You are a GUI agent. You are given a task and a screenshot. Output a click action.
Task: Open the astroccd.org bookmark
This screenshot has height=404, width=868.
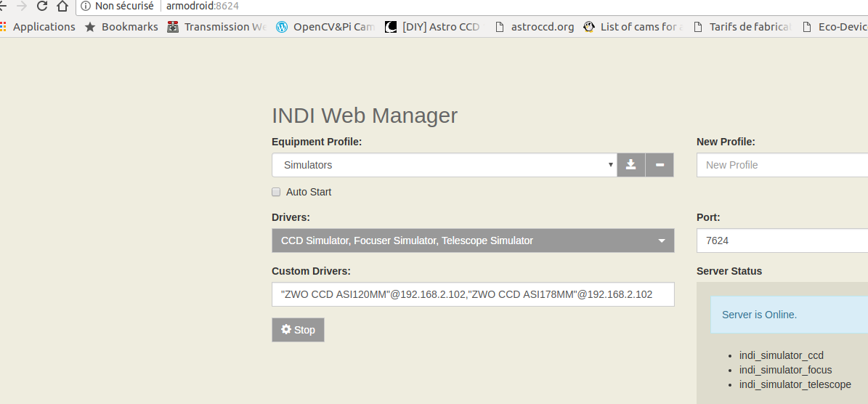(534, 27)
